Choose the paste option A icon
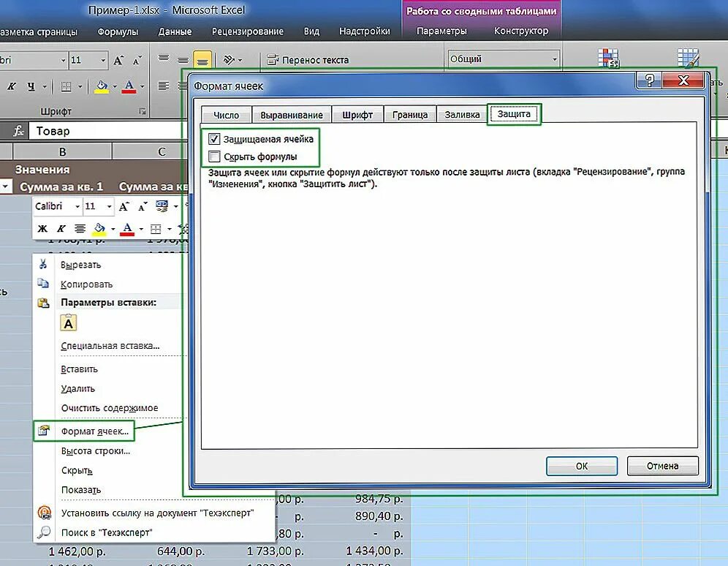This screenshot has width=728, height=566. (x=68, y=322)
